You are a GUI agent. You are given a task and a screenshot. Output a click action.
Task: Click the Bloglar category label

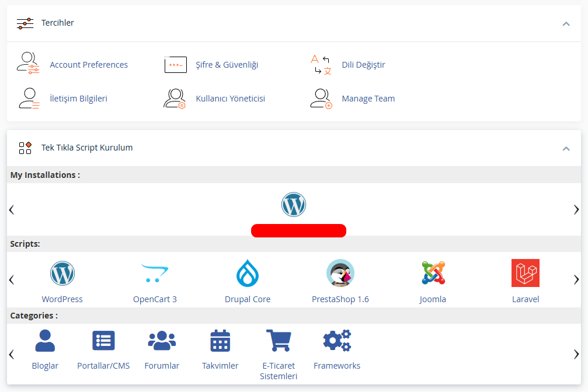pyautogui.click(x=45, y=366)
